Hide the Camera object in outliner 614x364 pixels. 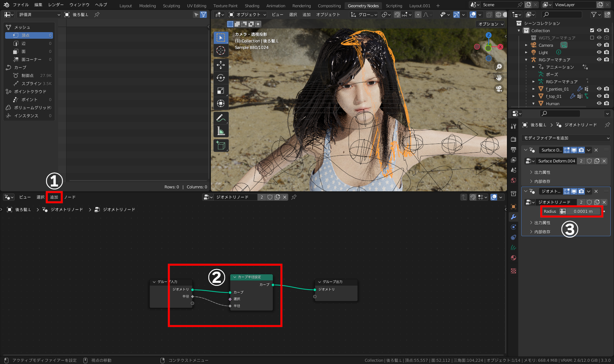[x=599, y=45]
